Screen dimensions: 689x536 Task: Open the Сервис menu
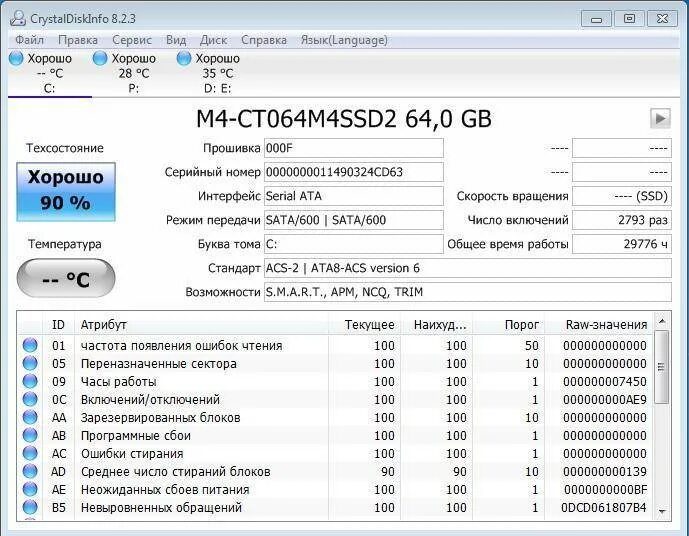tap(132, 40)
